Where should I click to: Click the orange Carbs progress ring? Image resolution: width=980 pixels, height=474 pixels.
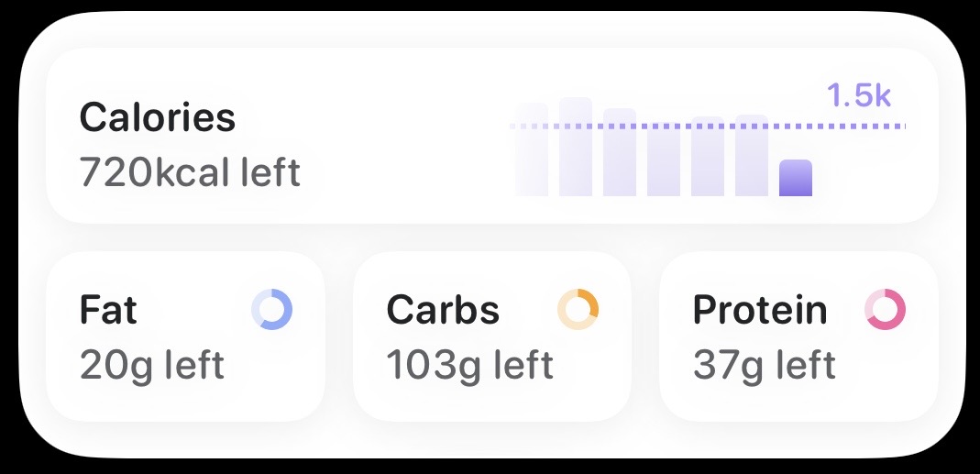pos(578,310)
